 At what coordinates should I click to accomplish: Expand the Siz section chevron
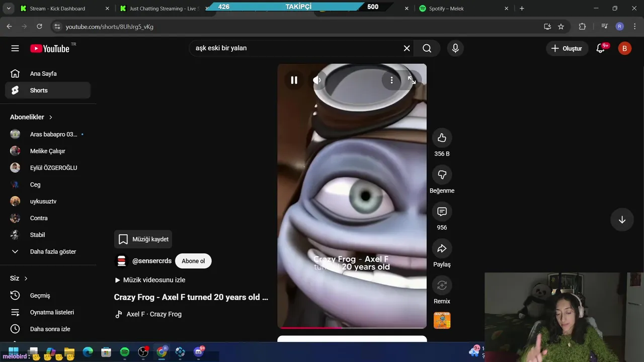(26, 279)
